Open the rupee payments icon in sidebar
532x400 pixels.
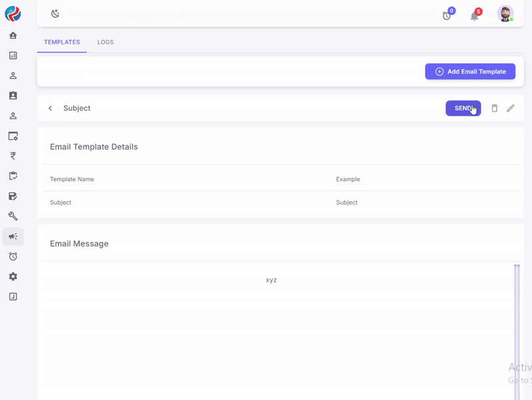(13, 156)
